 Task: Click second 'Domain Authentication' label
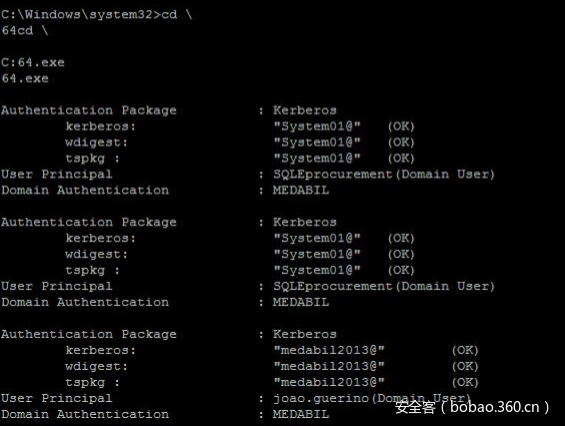[85, 302]
